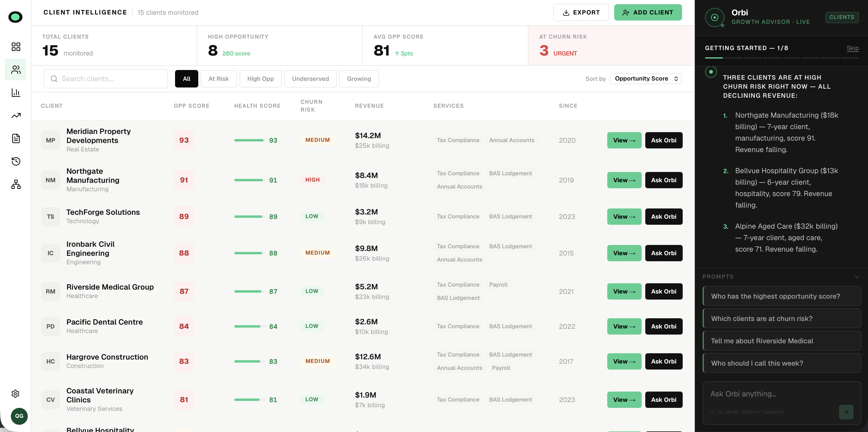Click the send arrow in Orbi chat
The width and height of the screenshot is (868, 432).
[x=846, y=412]
